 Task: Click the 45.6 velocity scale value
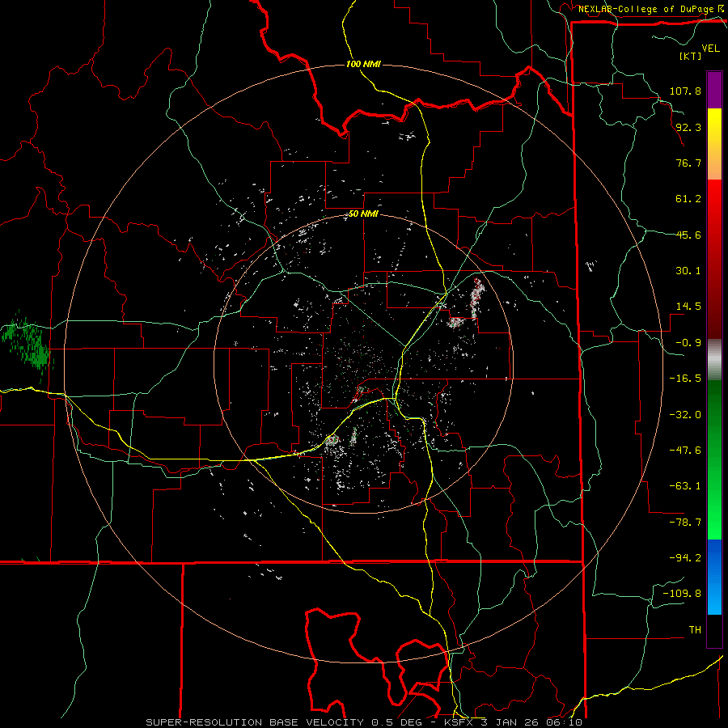pos(688,235)
